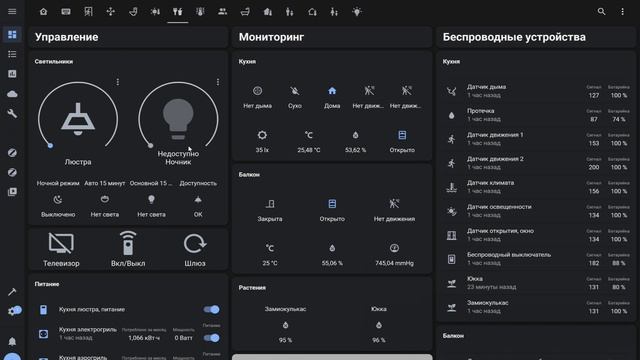Click the 53,62 % humidity icon
This screenshot has width=640, height=360.
pyautogui.click(x=356, y=135)
